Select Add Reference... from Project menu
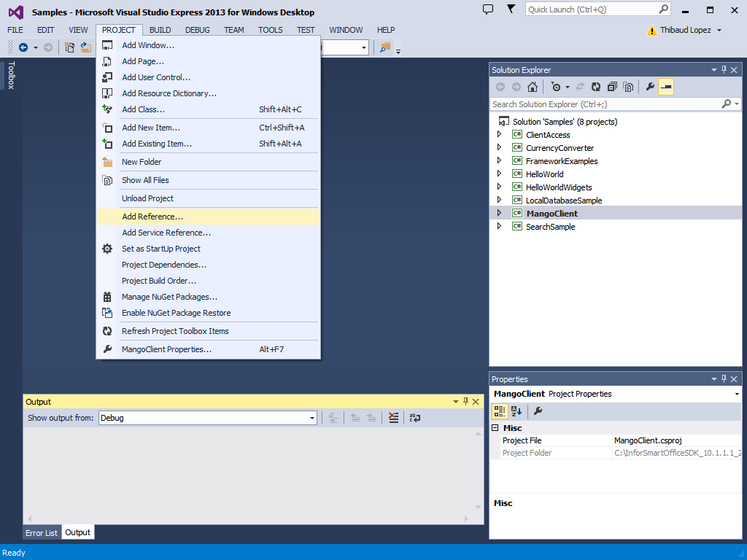747x560 pixels. point(152,217)
